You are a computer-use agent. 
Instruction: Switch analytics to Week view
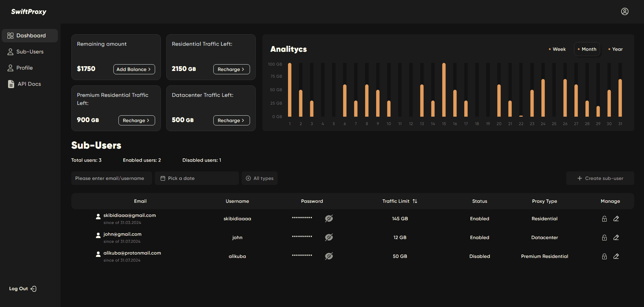pos(557,49)
